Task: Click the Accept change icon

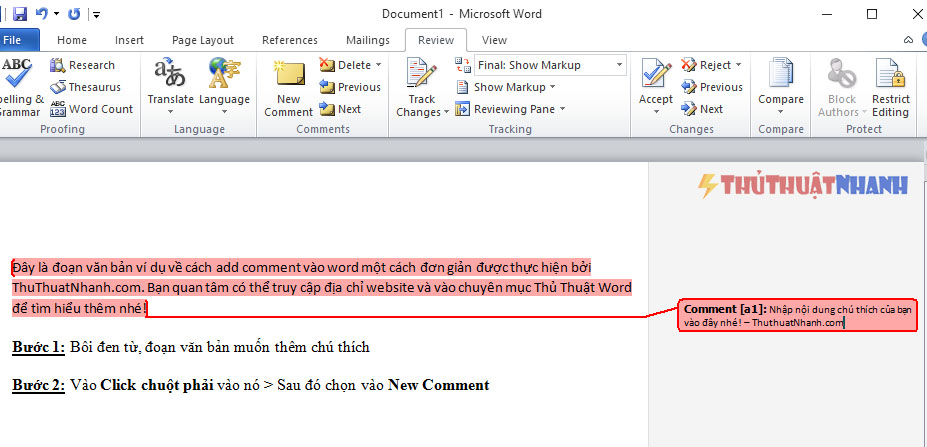Action: 656,74
